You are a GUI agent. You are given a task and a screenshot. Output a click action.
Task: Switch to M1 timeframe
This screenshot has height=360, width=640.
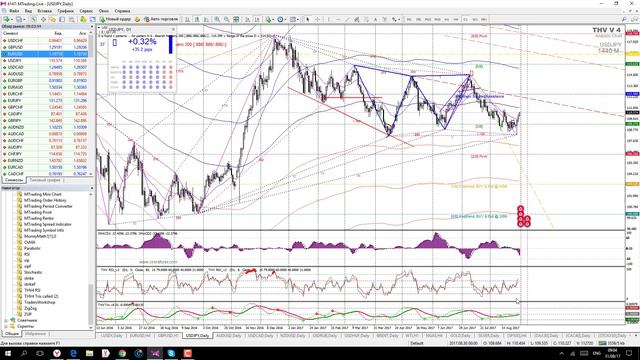pyautogui.click(x=409, y=19)
